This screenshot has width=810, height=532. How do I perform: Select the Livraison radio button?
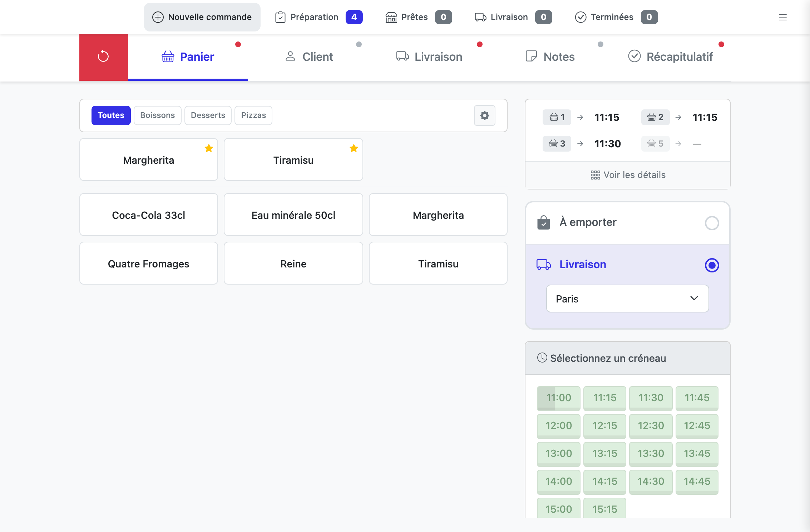tap(712, 265)
